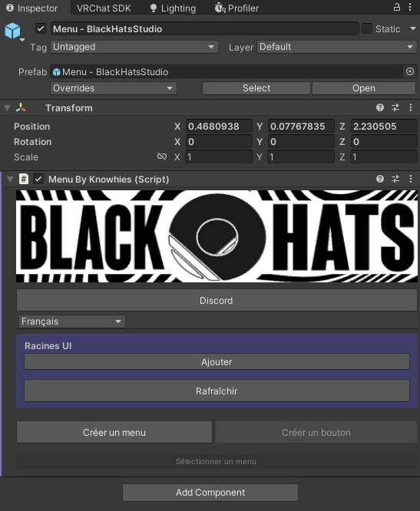
Task: Open Transform component more options menu
Action: pos(411,107)
